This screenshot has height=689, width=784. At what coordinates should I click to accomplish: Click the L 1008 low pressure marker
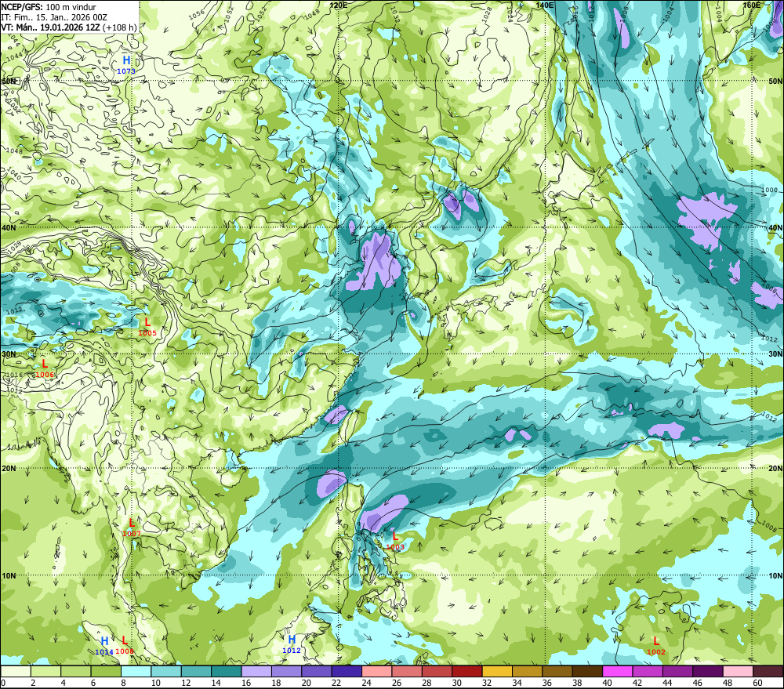point(125,645)
